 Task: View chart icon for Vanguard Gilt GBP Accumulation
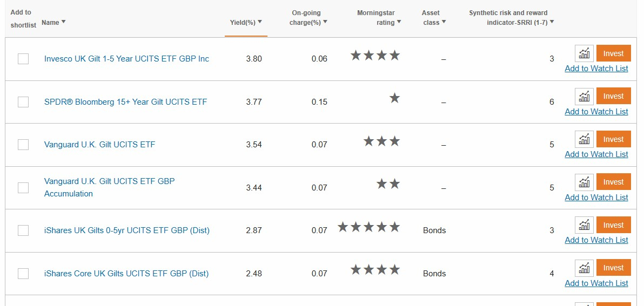pyautogui.click(x=584, y=182)
